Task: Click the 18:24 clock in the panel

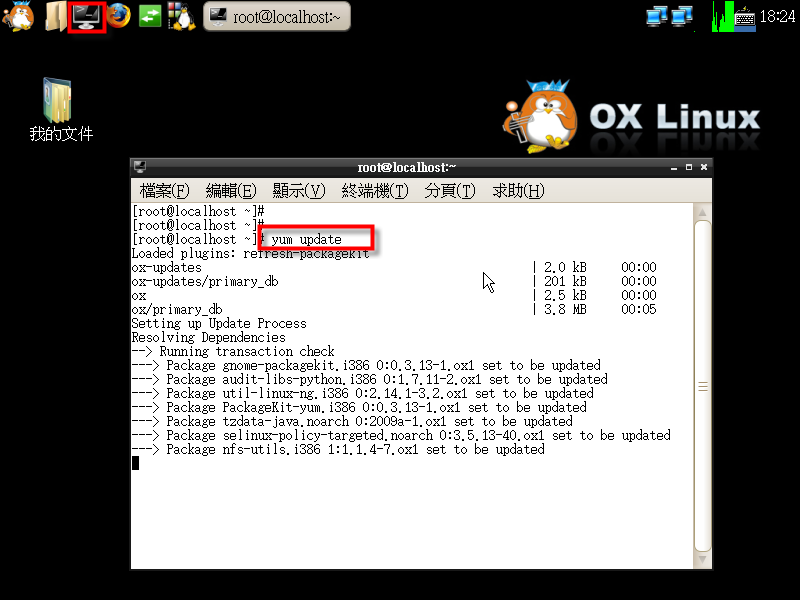Action: click(778, 16)
